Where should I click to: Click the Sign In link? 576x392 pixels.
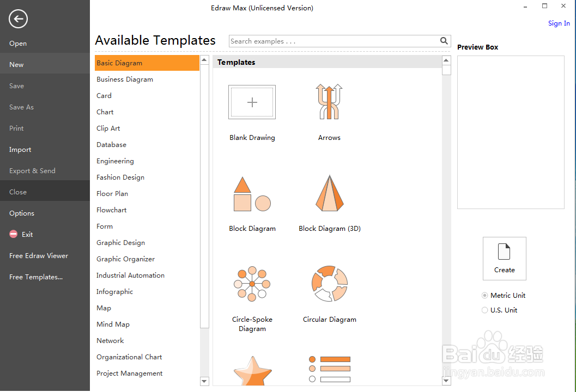(x=559, y=23)
